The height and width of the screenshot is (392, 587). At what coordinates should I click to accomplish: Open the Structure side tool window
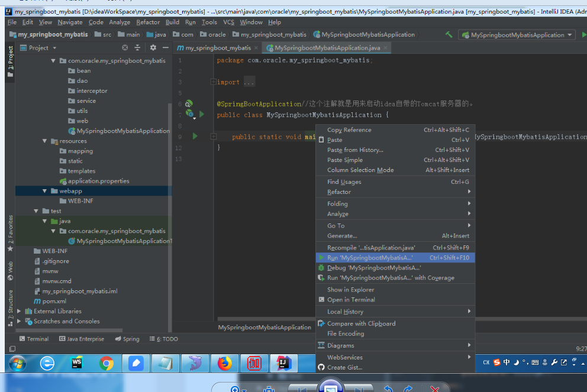tap(11, 308)
